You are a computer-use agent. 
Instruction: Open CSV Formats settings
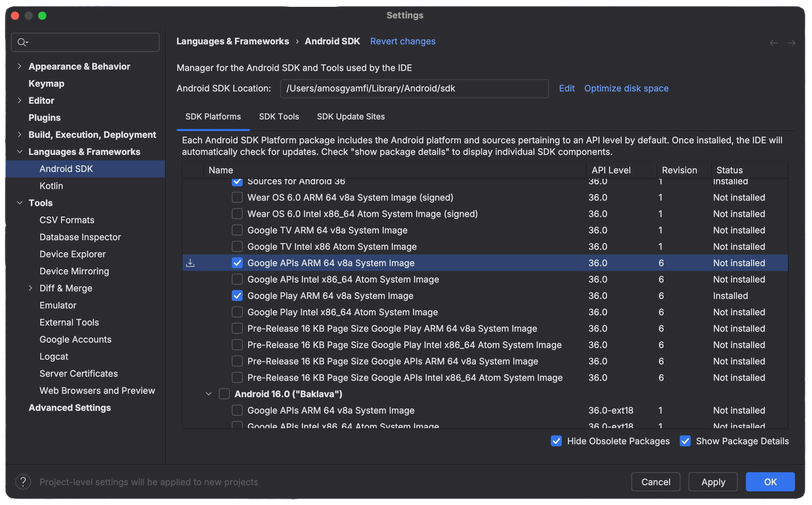(67, 220)
